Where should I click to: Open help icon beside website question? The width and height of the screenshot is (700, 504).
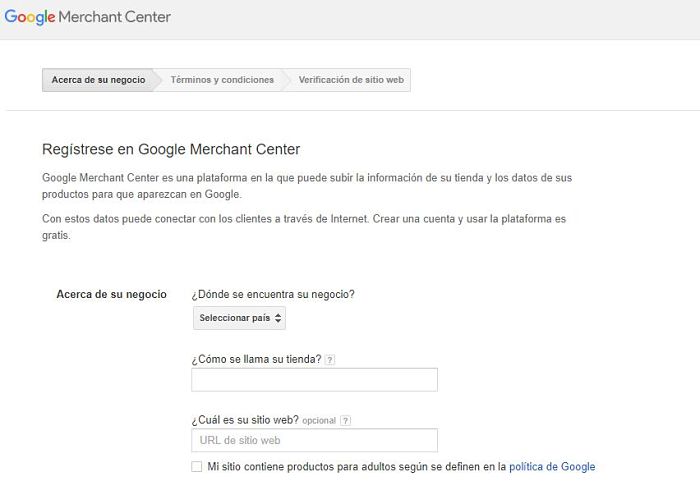[x=346, y=421]
